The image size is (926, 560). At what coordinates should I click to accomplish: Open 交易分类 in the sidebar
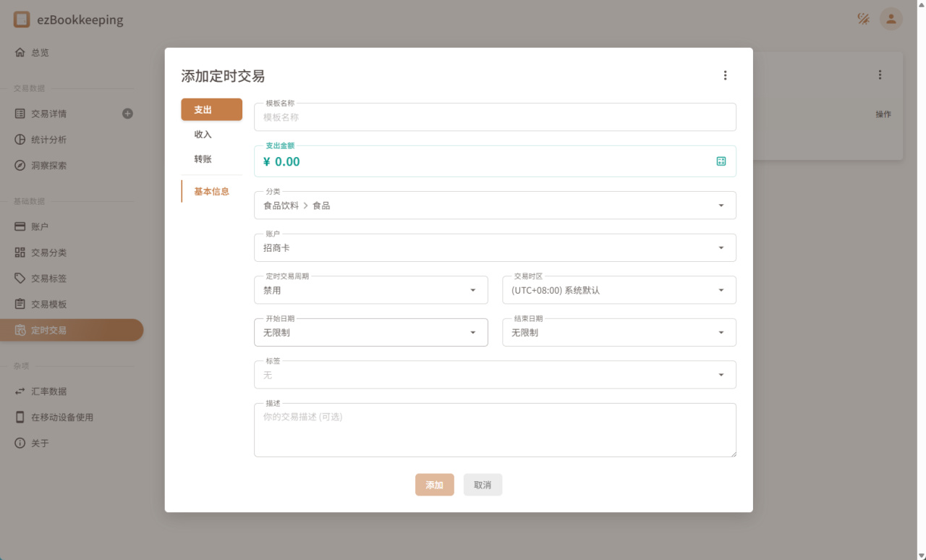click(x=72, y=253)
